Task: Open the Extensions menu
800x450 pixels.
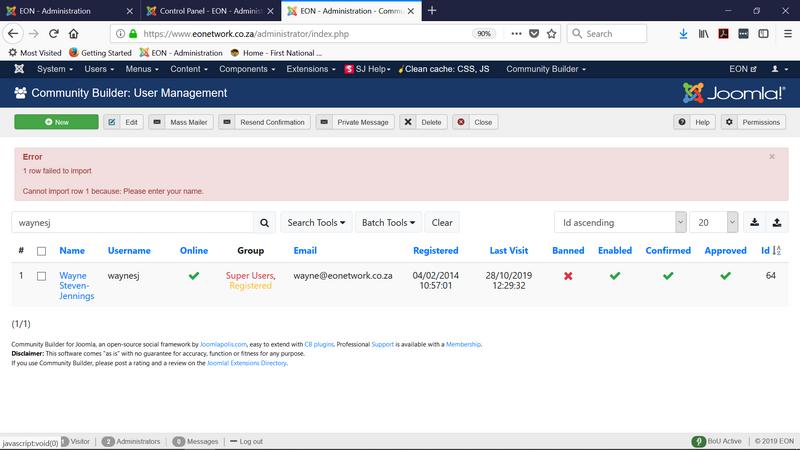Action: (x=311, y=69)
